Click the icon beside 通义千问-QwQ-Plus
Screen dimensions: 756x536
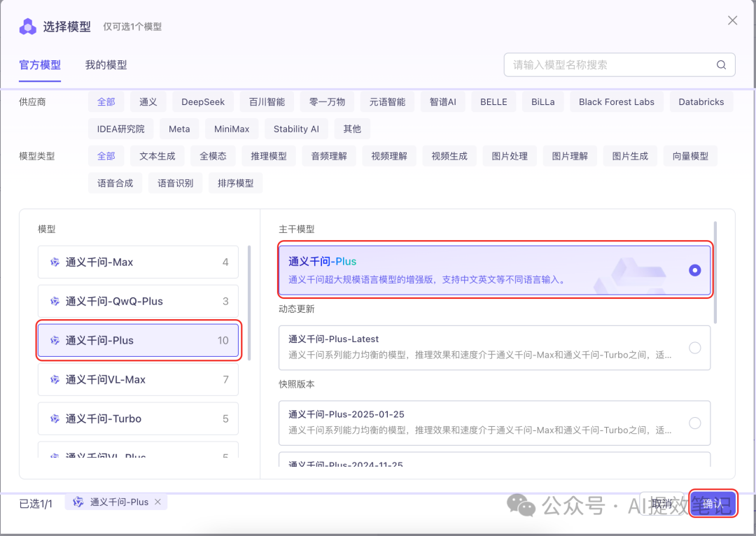[x=55, y=302]
